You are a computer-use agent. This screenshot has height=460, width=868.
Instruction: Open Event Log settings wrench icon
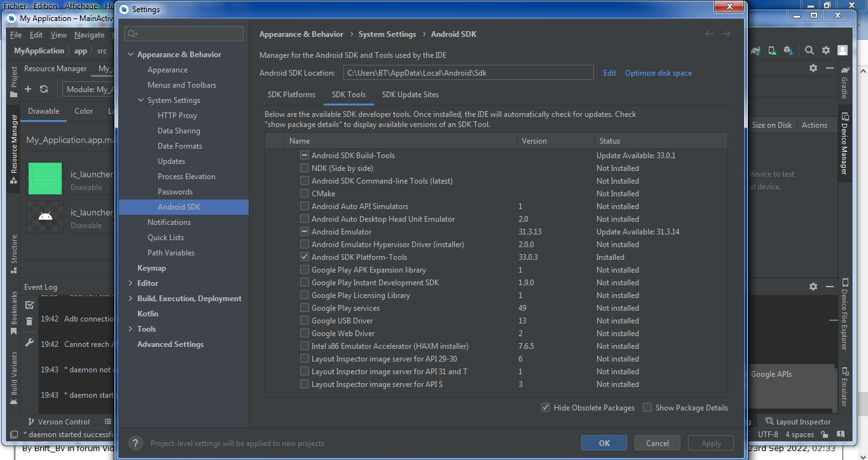(x=29, y=342)
